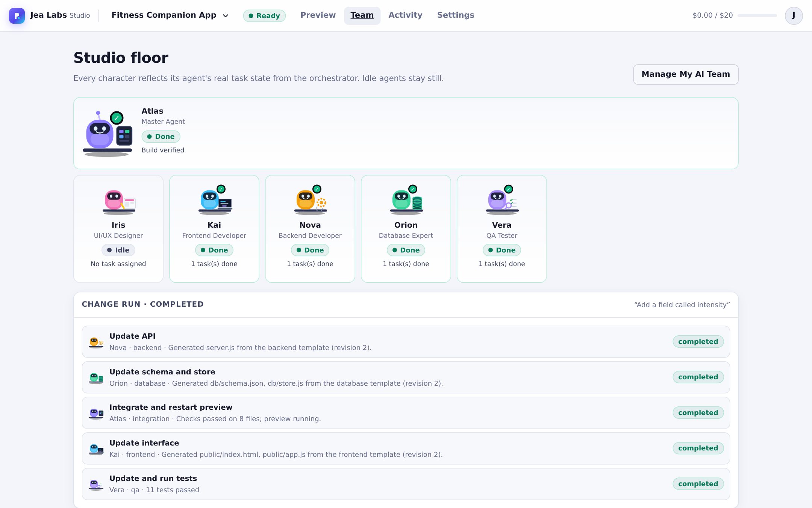
Task: Click the Atlas icon in Integrate and restart row
Action: click(x=96, y=414)
